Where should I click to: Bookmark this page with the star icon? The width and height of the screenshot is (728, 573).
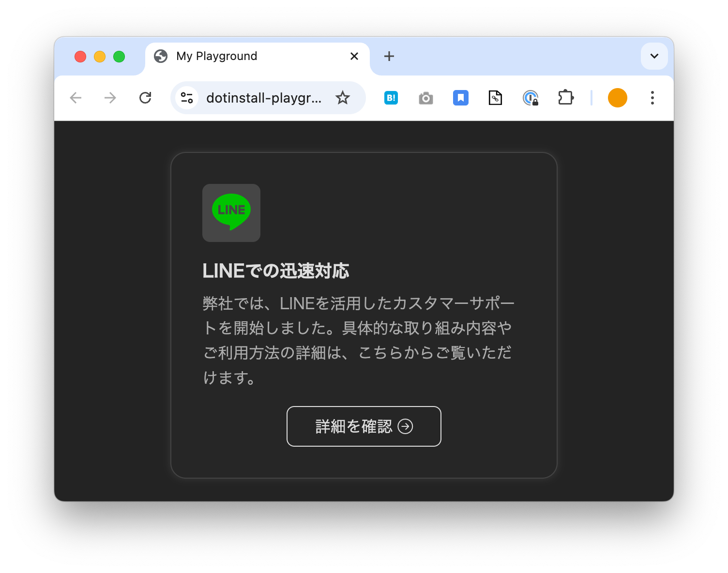343,98
